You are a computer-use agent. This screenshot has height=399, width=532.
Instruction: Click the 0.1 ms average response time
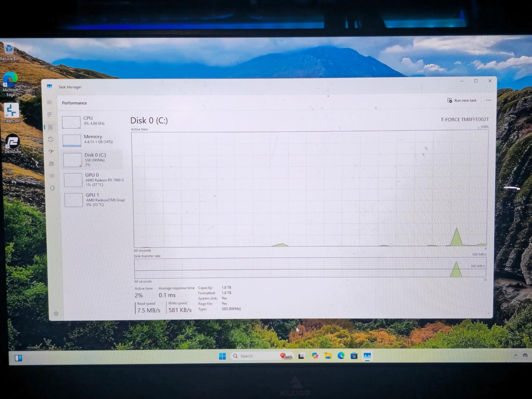[x=167, y=295]
